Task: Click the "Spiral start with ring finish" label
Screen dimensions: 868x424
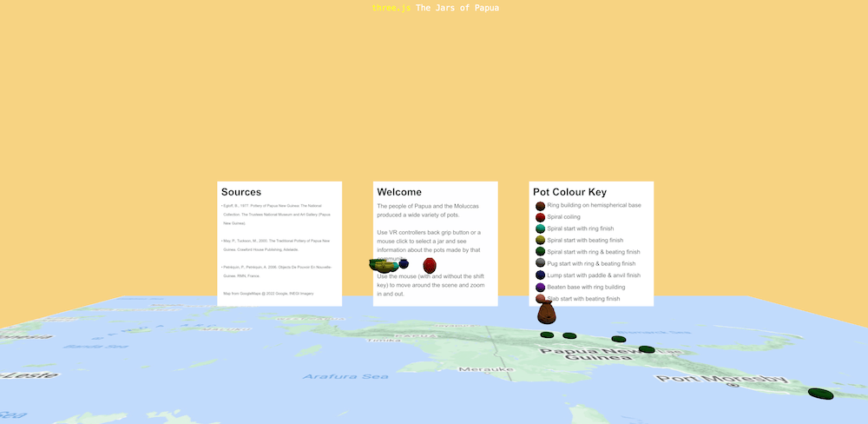Action: 580,229
